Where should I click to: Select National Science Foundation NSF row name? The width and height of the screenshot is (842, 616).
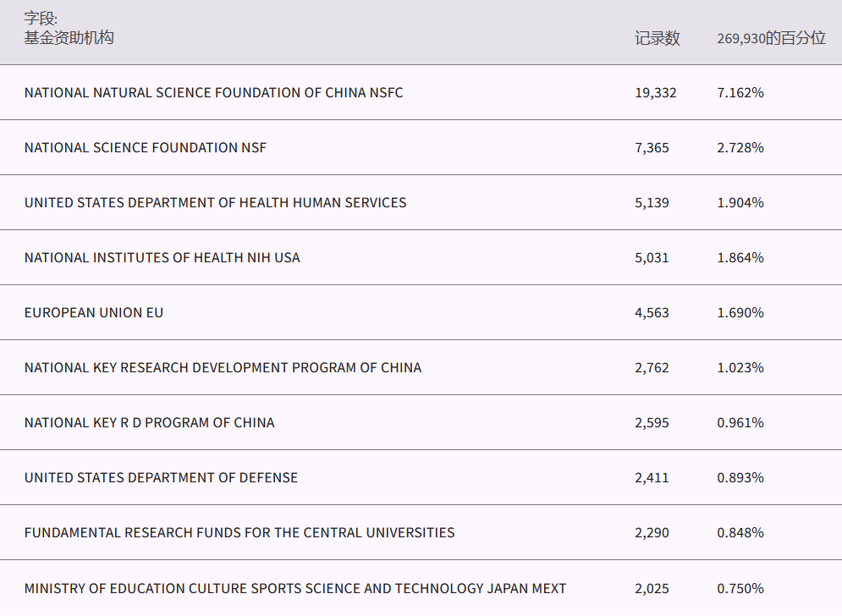coord(145,147)
